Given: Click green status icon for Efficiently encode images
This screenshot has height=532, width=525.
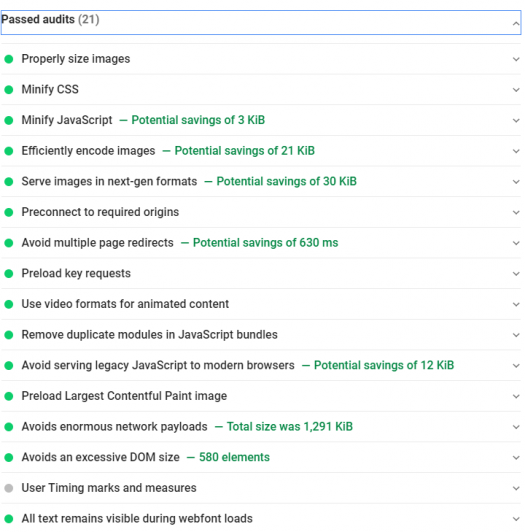Looking at the screenshot, I should (9, 151).
